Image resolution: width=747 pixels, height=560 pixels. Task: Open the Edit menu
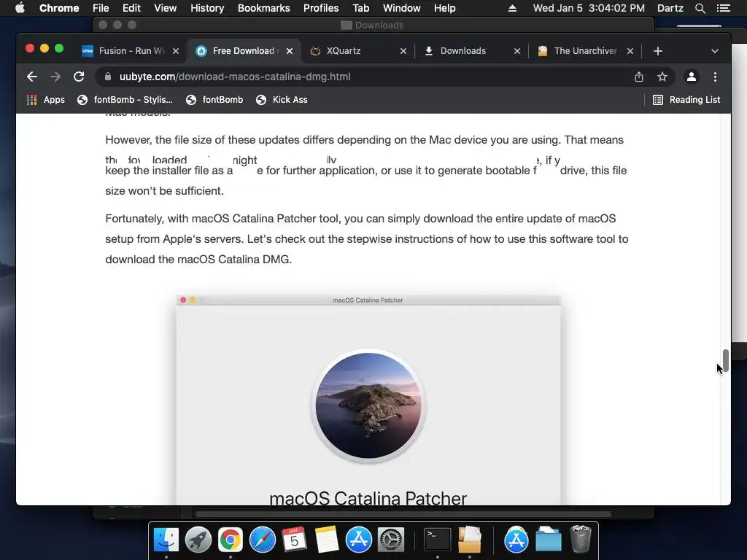[131, 8]
